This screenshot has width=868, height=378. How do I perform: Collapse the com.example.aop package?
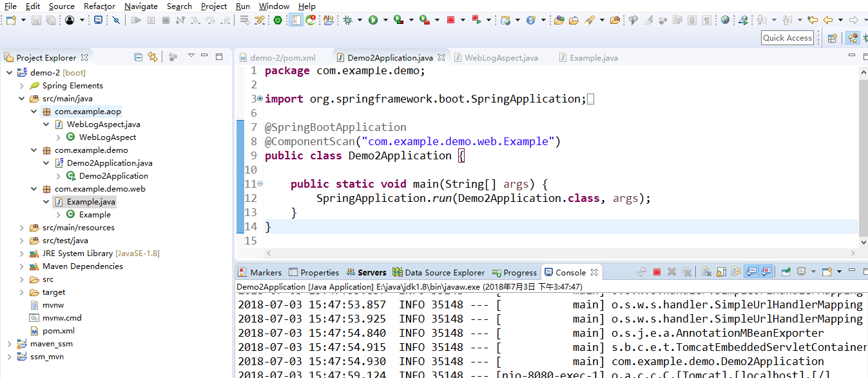(x=34, y=111)
